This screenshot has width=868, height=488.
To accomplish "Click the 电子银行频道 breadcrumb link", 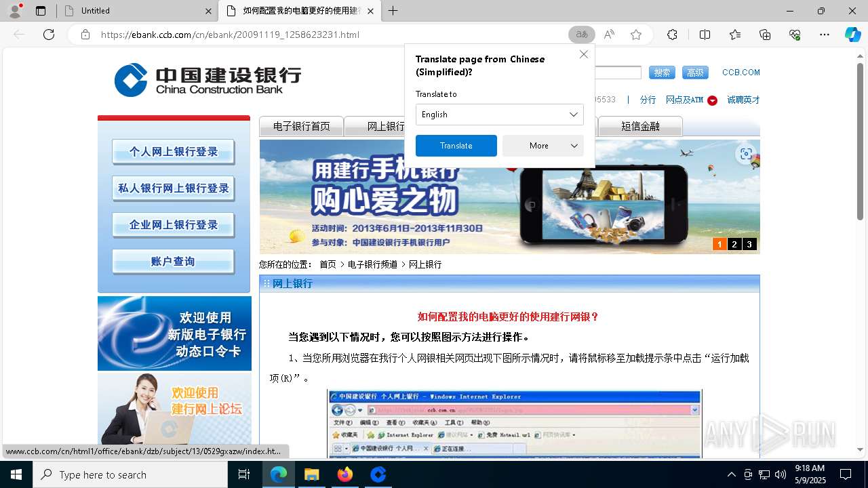I will click(x=372, y=264).
